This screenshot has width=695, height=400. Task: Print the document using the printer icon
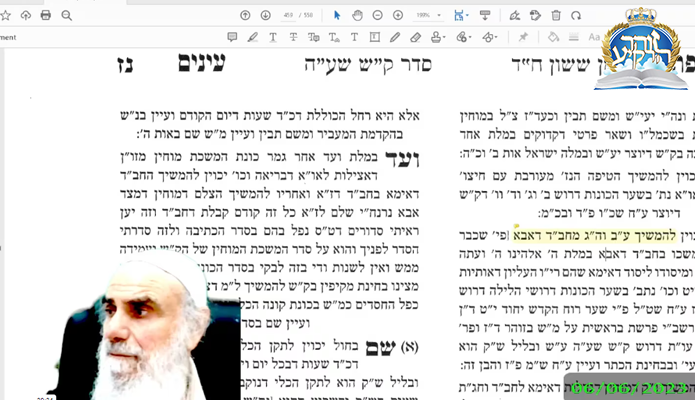click(46, 15)
